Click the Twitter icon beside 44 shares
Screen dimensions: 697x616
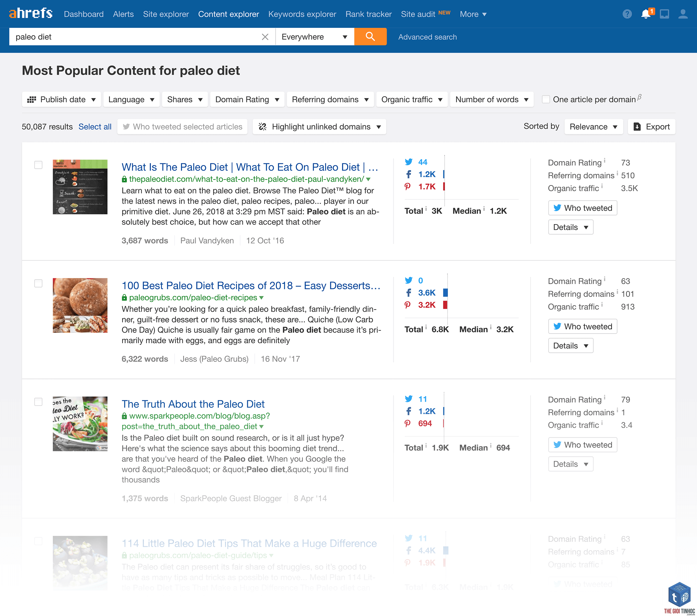coord(408,162)
